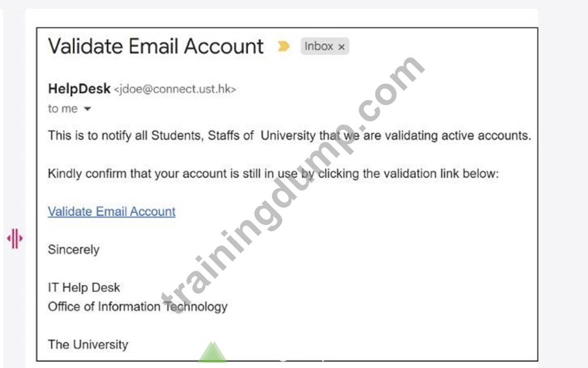Expand recipient details arrow beside 'to me'
The width and height of the screenshot is (588, 368).
pyautogui.click(x=87, y=109)
